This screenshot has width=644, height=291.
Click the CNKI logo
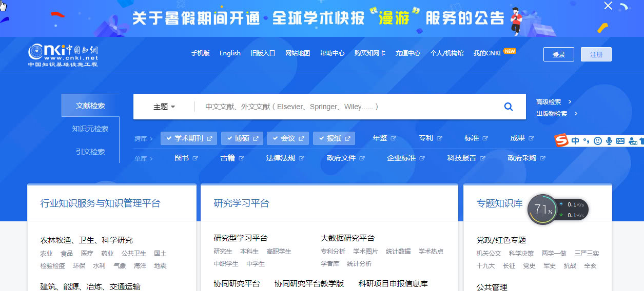tap(63, 55)
